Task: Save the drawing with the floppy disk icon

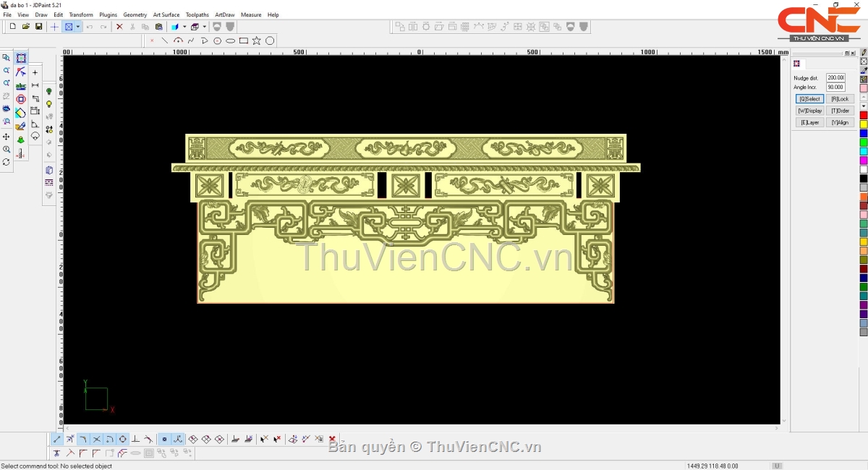Action: coord(39,27)
